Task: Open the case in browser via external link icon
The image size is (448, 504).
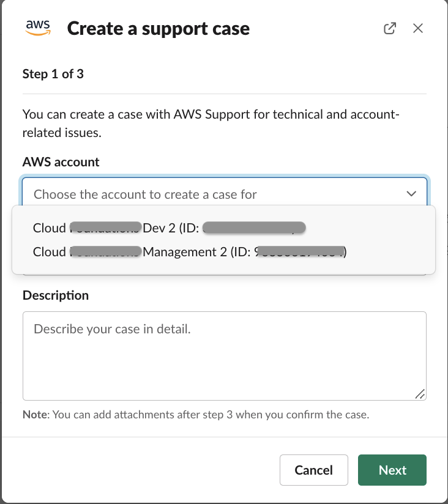Action: tap(390, 28)
